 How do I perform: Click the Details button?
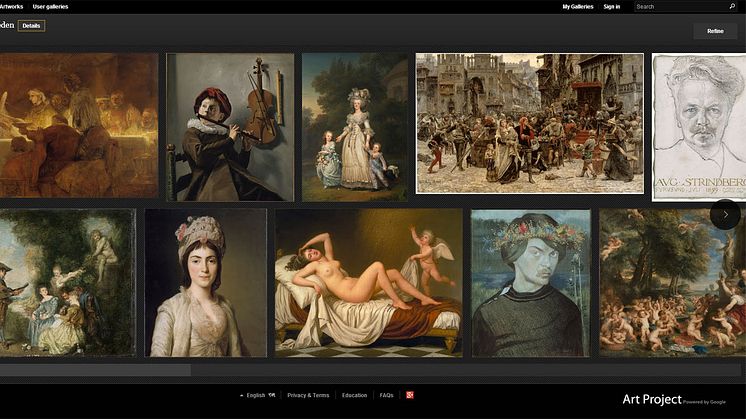click(x=31, y=26)
